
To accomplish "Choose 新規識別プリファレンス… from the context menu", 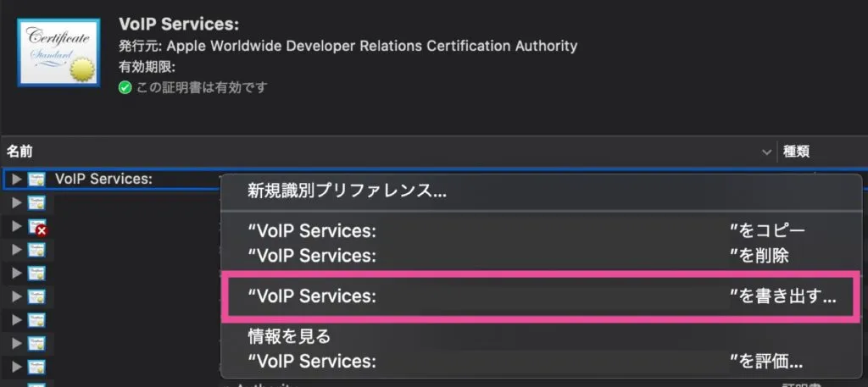I will [347, 191].
